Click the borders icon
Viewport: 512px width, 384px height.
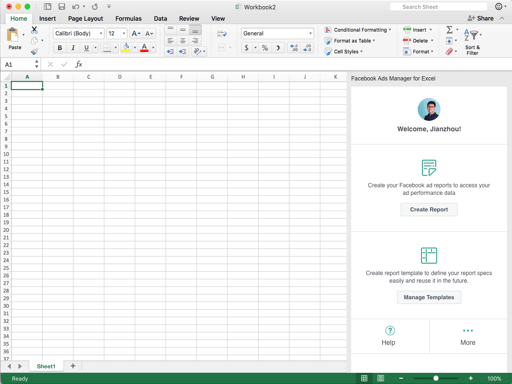[x=107, y=48]
